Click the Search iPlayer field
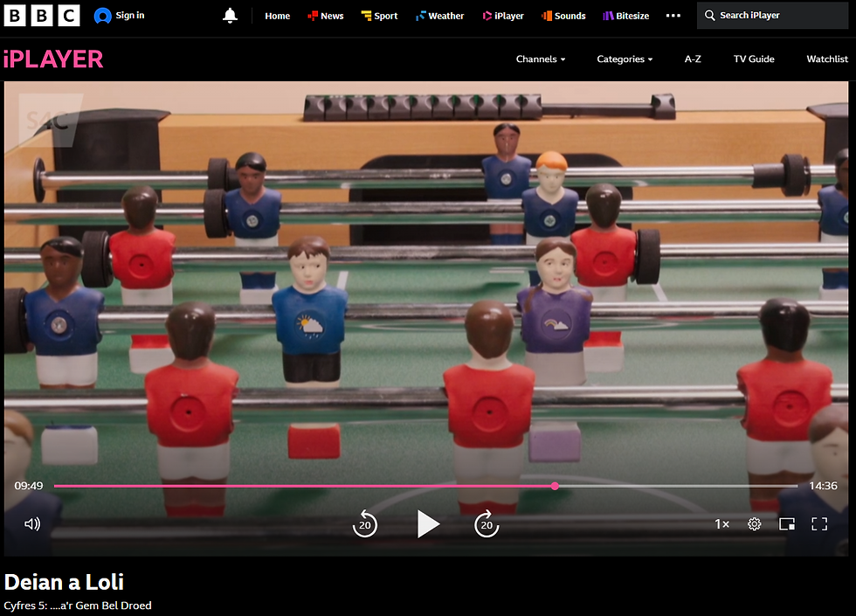This screenshot has width=856, height=616. (772, 16)
